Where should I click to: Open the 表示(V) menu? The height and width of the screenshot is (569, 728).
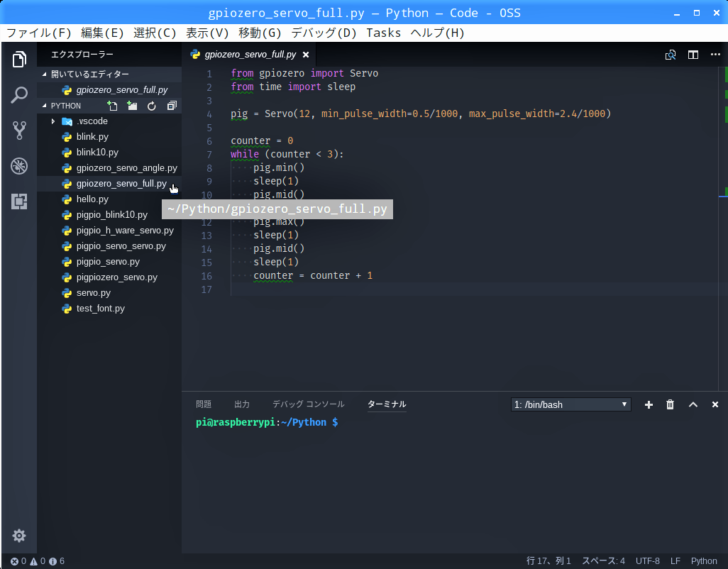click(x=207, y=33)
